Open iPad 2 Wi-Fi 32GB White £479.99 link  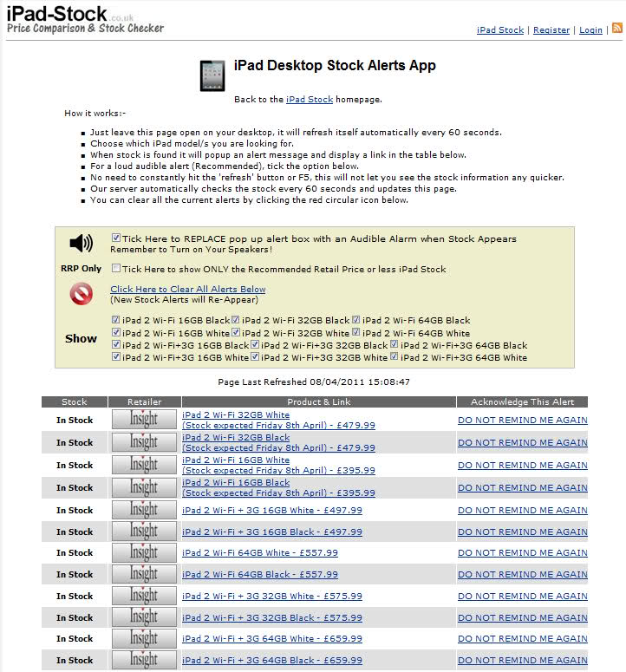(x=278, y=420)
